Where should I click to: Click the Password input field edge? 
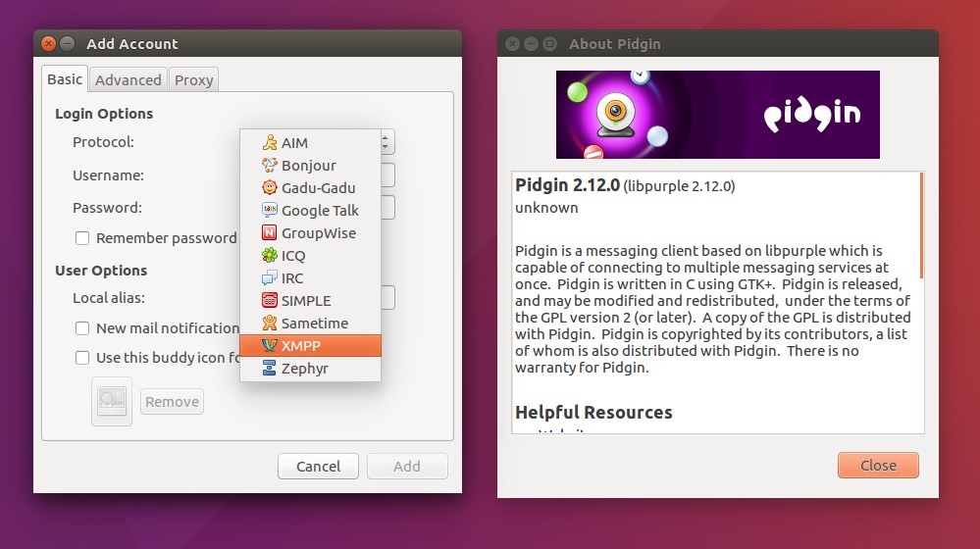click(x=388, y=208)
